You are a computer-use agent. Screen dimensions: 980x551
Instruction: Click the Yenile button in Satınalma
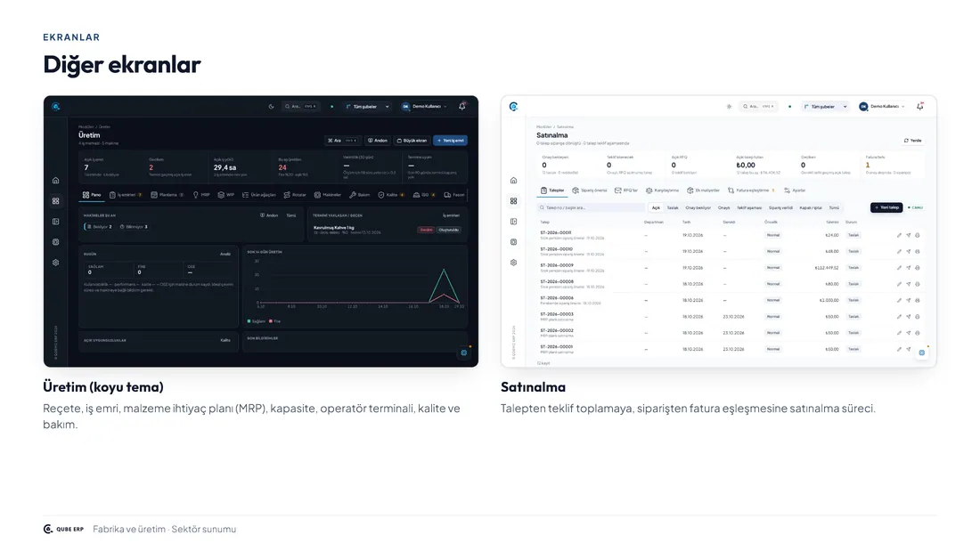pos(912,141)
